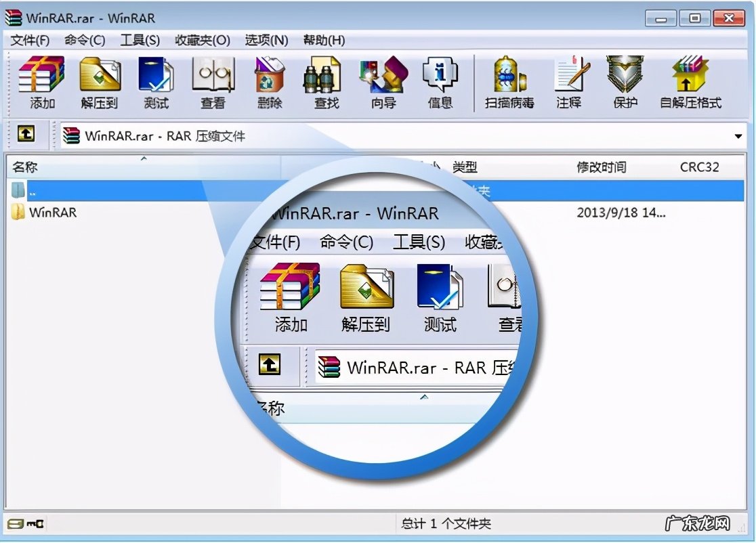Open the address bar dropdown arrow

click(738, 136)
